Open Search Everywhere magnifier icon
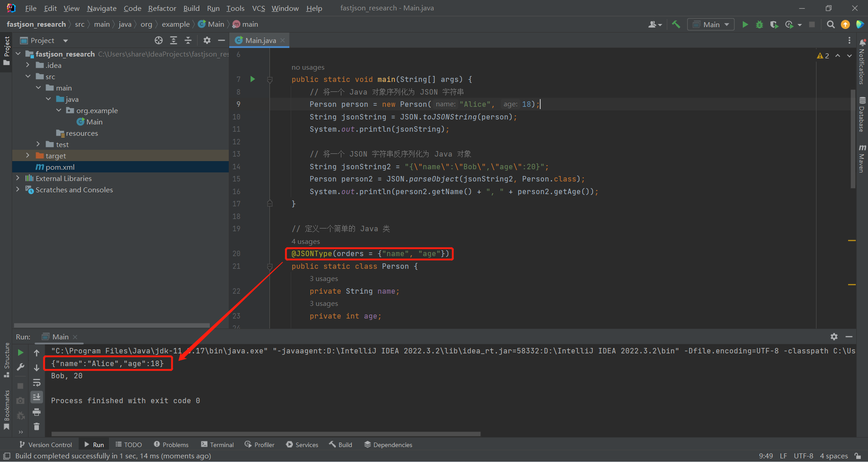Screen dimensions: 868x462 [830, 24]
